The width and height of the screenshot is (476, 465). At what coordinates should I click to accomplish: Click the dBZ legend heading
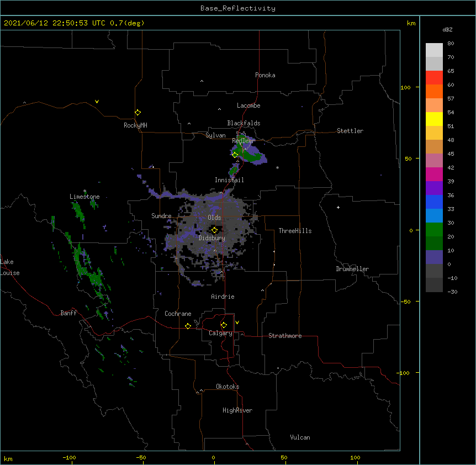coord(447,29)
